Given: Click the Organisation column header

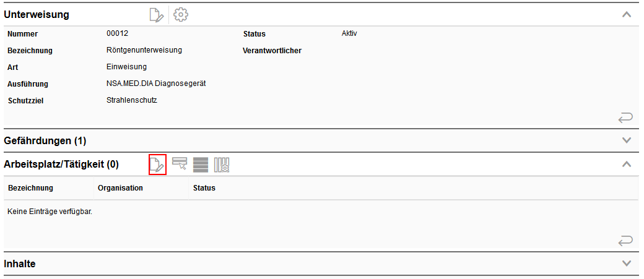Looking at the screenshot, I should [120, 188].
